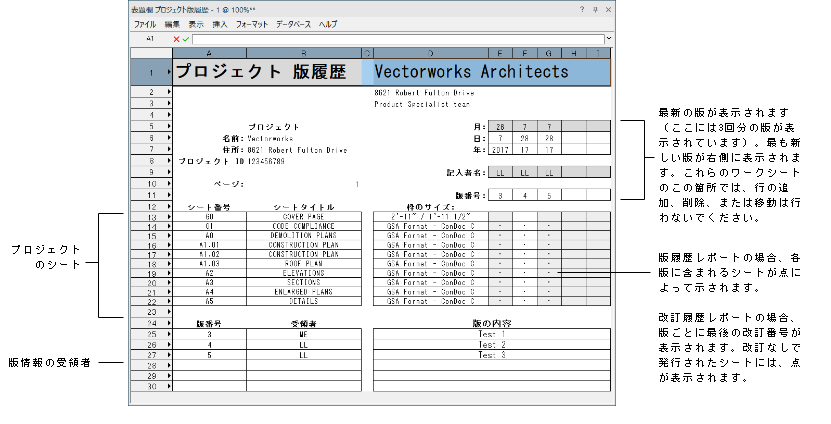
Task: Click the 受領者 header cell
Action: point(304,323)
